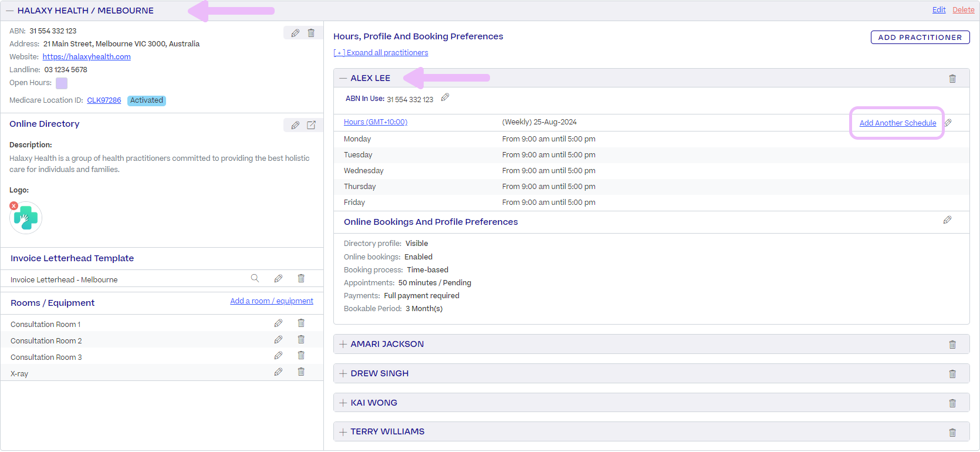980x452 pixels.
Task: Remove practitioner Terry Williams
Action: pyautogui.click(x=952, y=433)
